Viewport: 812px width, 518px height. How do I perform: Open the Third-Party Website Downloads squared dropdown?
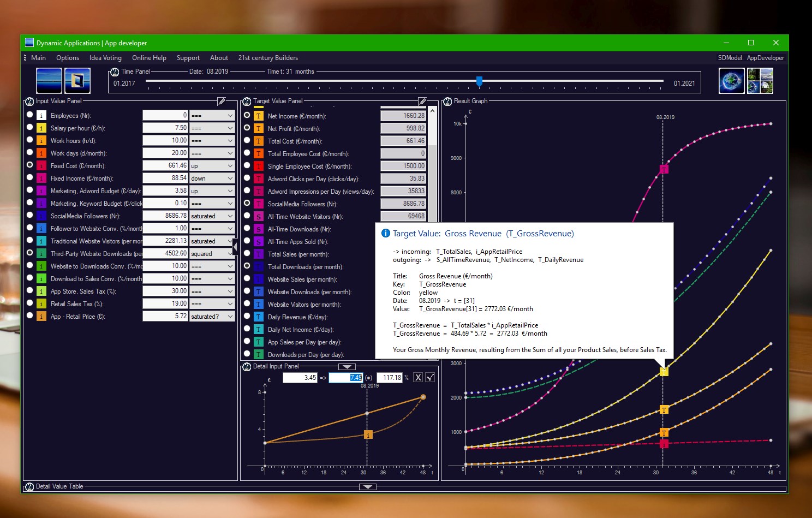point(212,253)
